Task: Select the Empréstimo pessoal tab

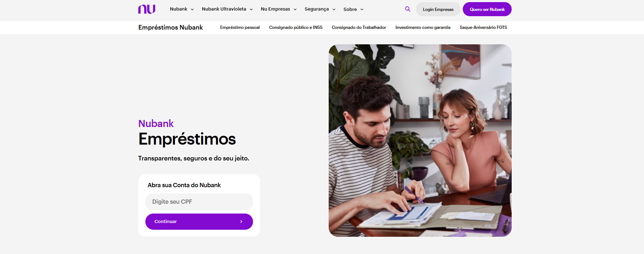Action: click(240, 27)
